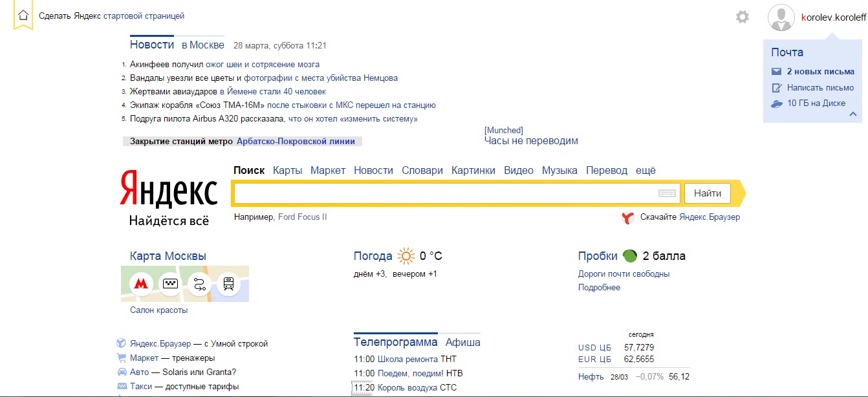Viewport: 868px width, 397px height.
Task: Click the Moscow map thumbnail
Action: [x=185, y=284]
